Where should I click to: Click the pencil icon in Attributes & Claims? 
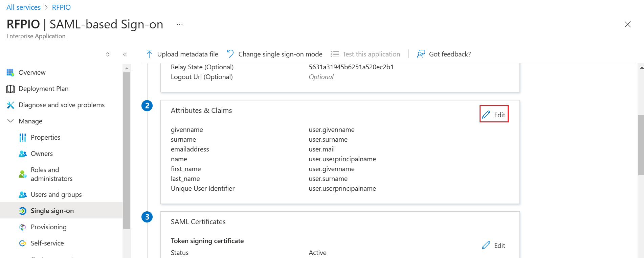click(486, 115)
